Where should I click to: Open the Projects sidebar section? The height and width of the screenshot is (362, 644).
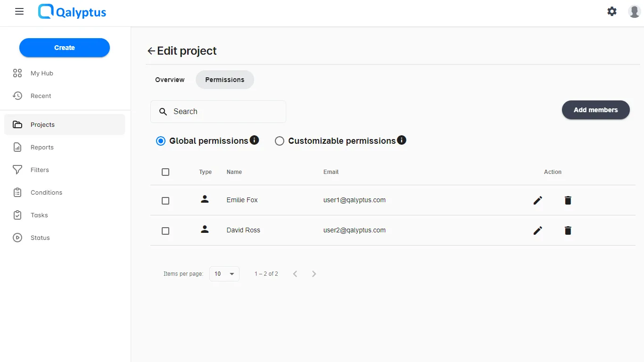[43, 124]
